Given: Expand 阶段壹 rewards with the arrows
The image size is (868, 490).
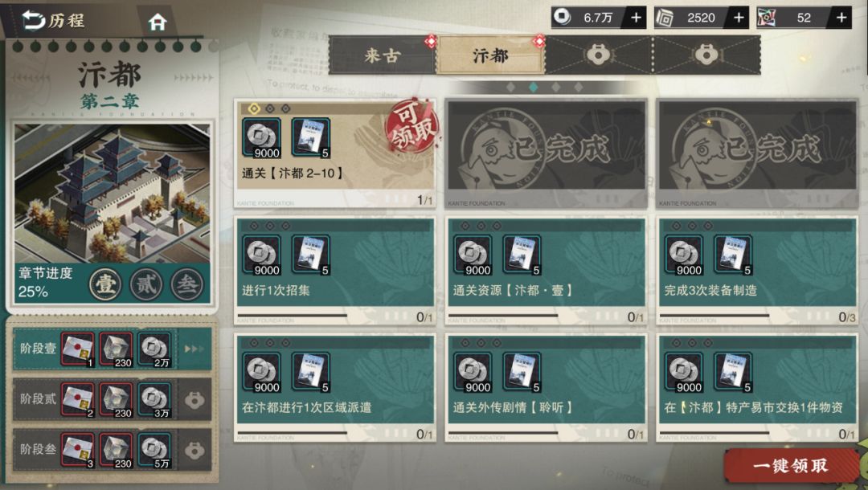Looking at the screenshot, I should 194,349.
